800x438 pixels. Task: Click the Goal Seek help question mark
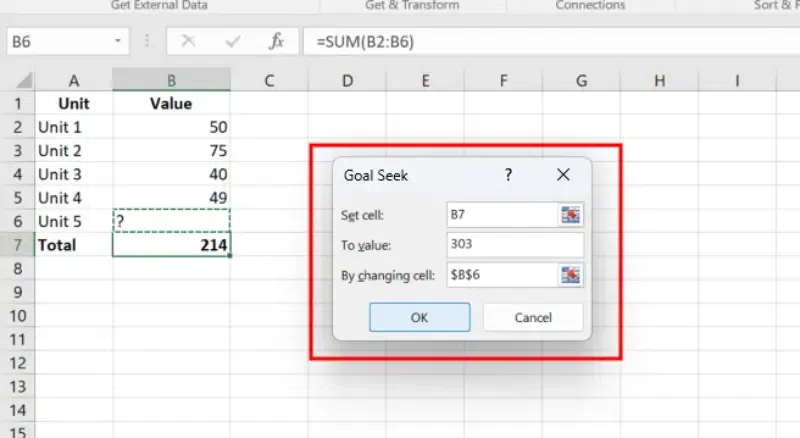(x=508, y=175)
